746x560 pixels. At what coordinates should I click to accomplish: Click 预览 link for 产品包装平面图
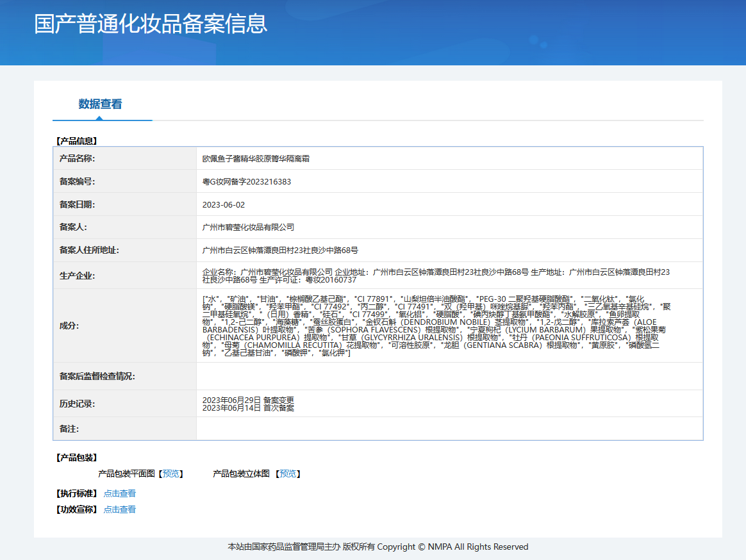click(171, 474)
